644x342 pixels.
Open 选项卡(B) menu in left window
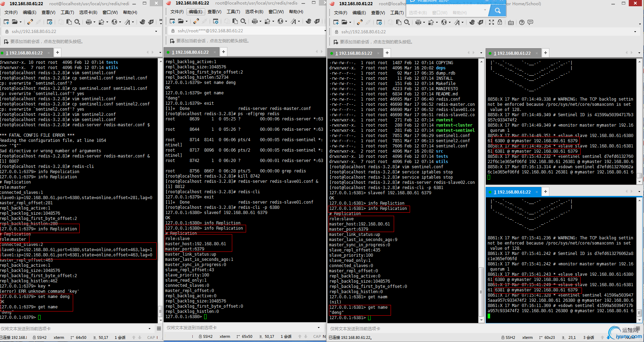click(x=88, y=12)
